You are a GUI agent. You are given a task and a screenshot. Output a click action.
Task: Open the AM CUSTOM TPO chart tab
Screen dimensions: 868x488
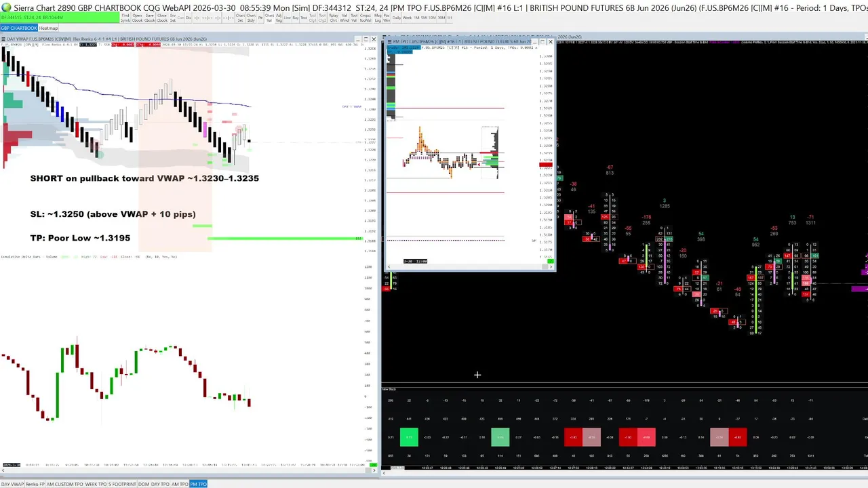tap(64, 484)
